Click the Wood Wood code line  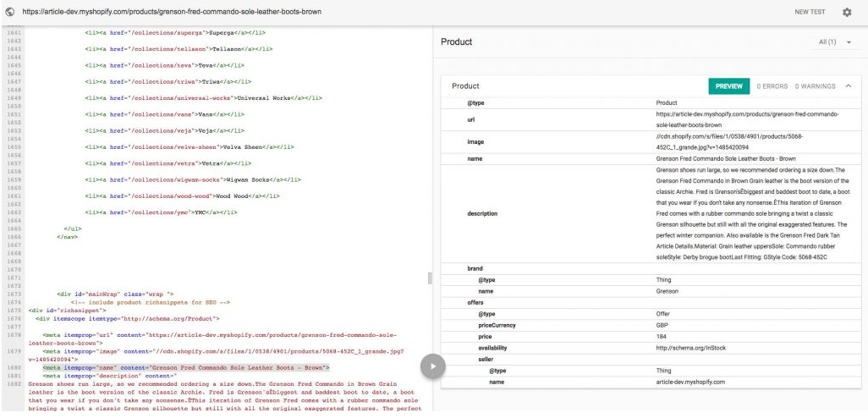tap(182, 196)
